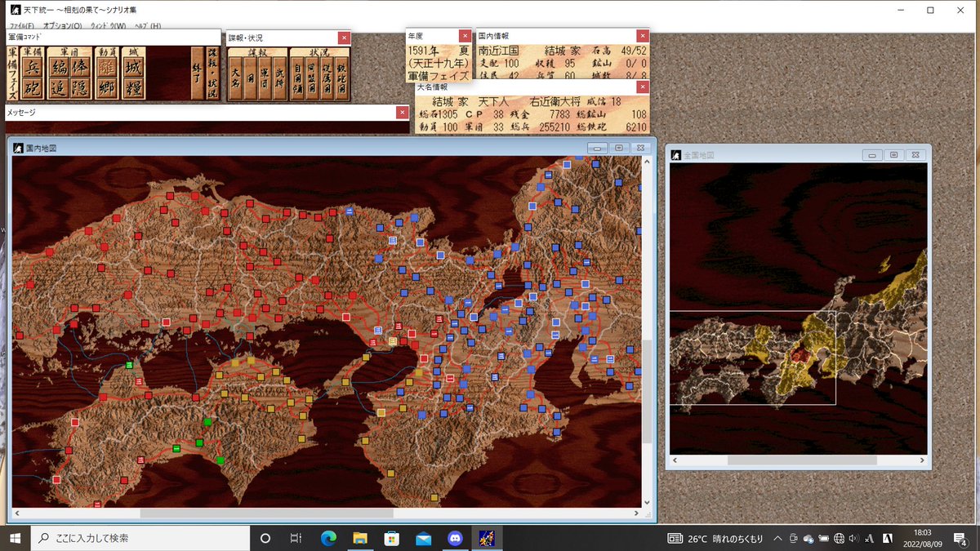Image resolution: width=980 pixels, height=551 pixels.
Task: Maximize the 国内地図 map window
Action: [x=620, y=148]
